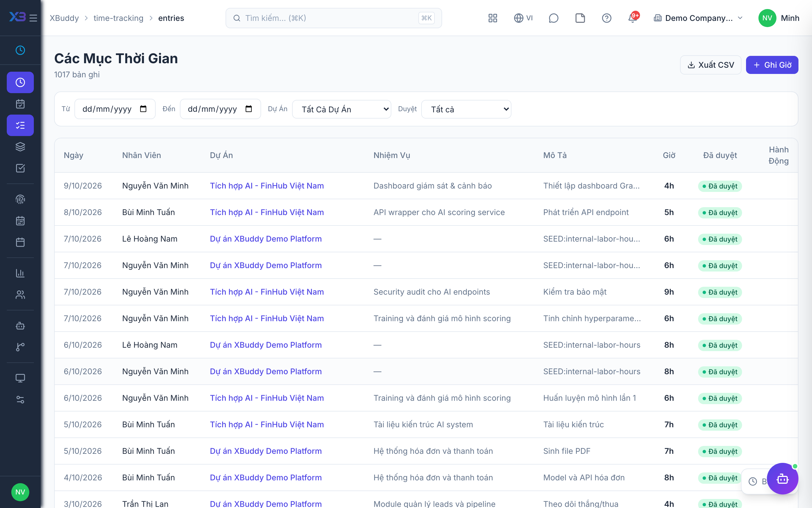This screenshot has height=508, width=812.
Task: Toggle the hamburger sidebar menu
Action: tap(33, 18)
